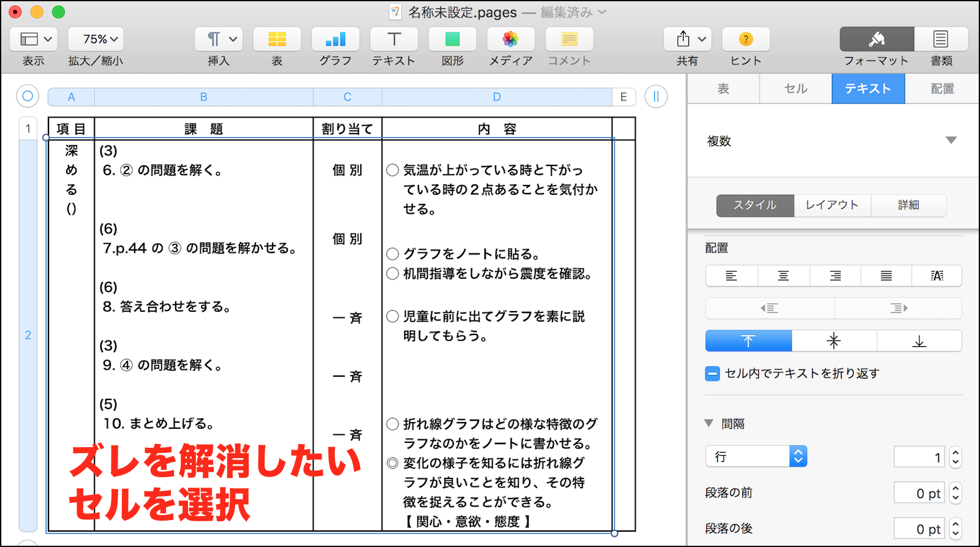This screenshot has width=980, height=547.
Task: Click the Table (表) toolbar icon
Action: coord(277,39)
